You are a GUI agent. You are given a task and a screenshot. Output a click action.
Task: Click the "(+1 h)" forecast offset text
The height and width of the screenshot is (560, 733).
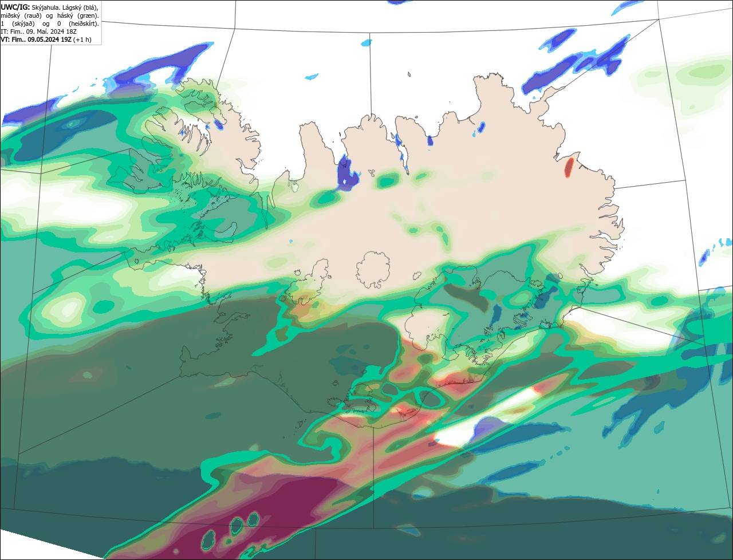82,40
